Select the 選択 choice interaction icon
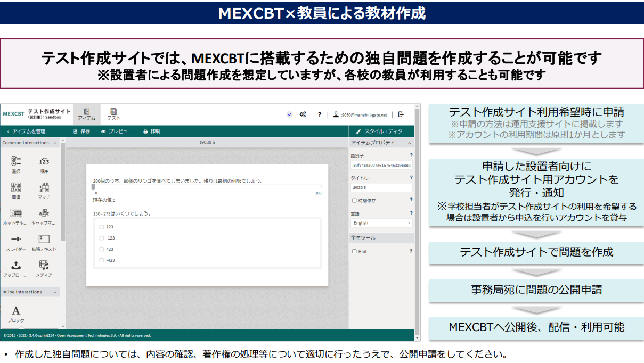644x363 pixels. point(16,161)
